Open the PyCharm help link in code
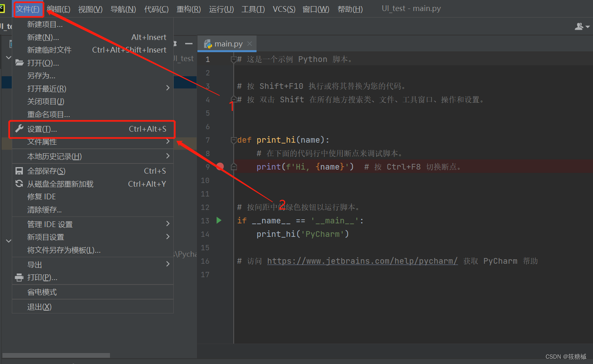 [362, 261]
